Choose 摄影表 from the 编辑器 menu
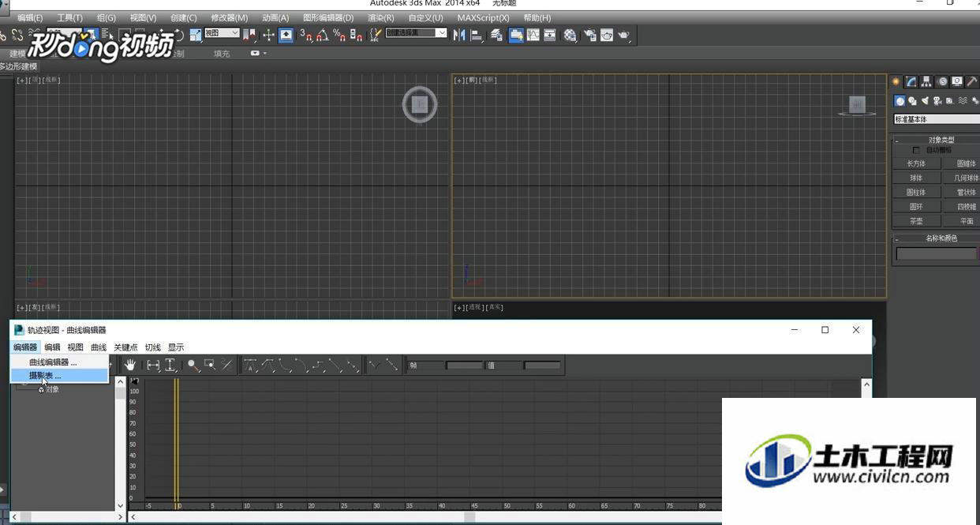 pos(59,376)
